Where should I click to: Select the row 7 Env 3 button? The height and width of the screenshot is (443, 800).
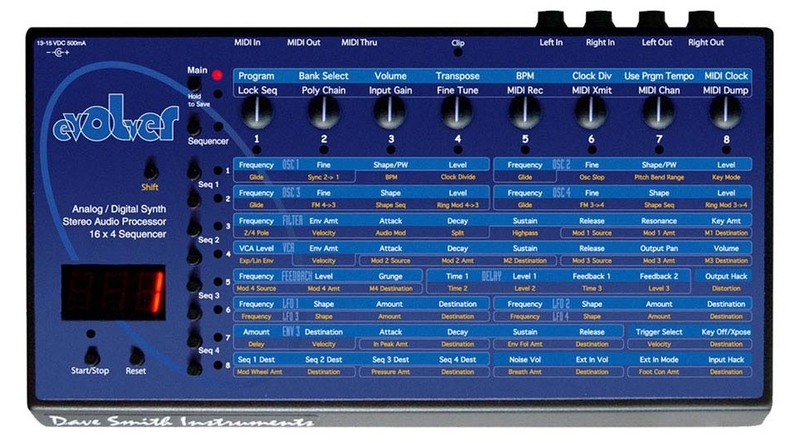click(x=194, y=339)
